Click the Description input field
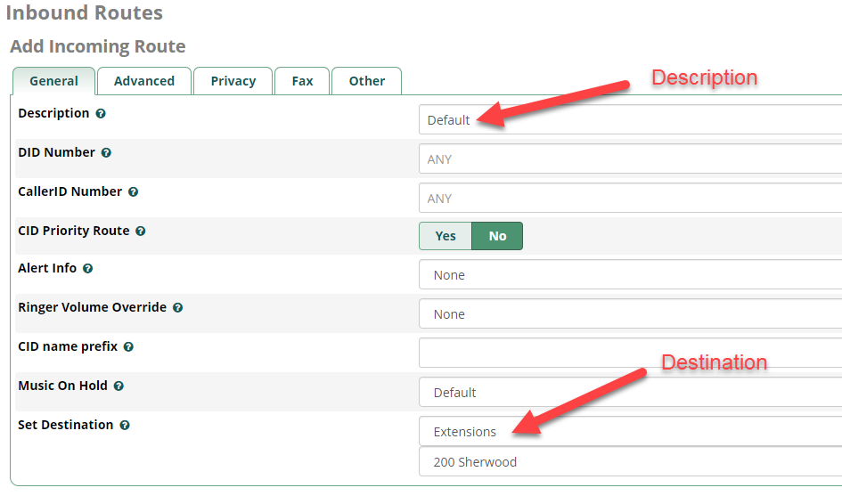The image size is (842, 504). tap(631, 119)
